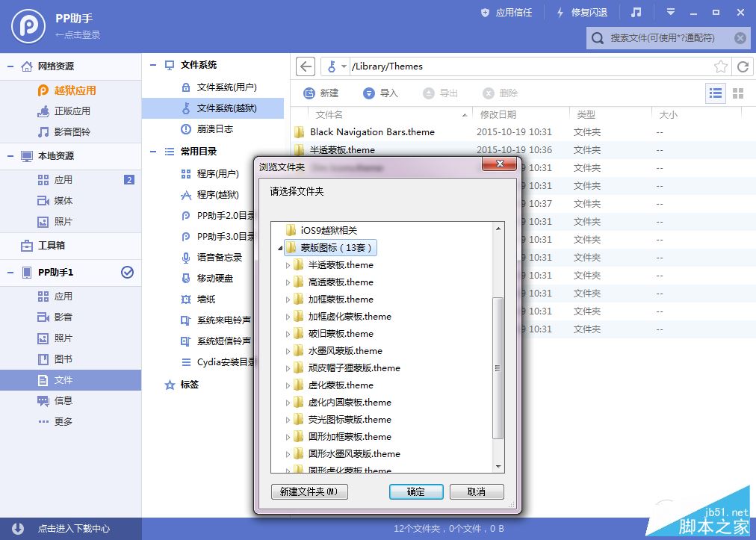
Task: Select device 文件 section
Action: (70, 380)
